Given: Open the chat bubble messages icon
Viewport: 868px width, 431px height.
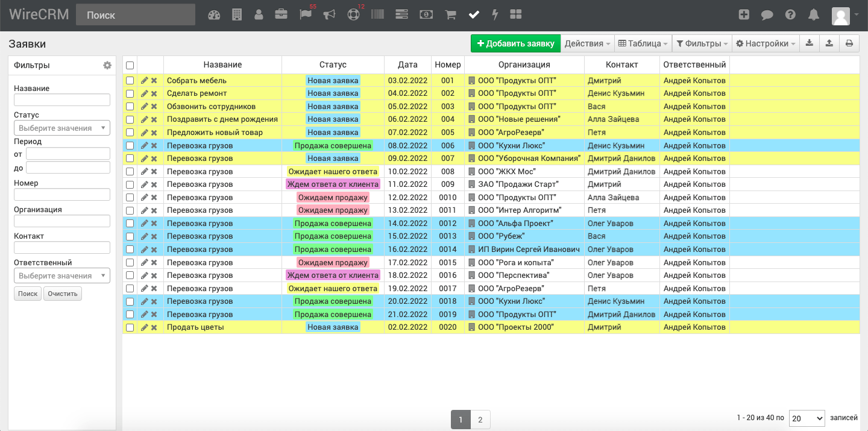Looking at the screenshot, I should click(x=767, y=15).
